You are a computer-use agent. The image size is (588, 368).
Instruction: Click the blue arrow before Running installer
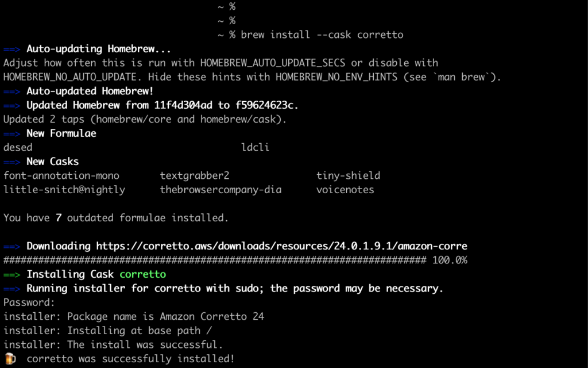click(x=11, y=289)
